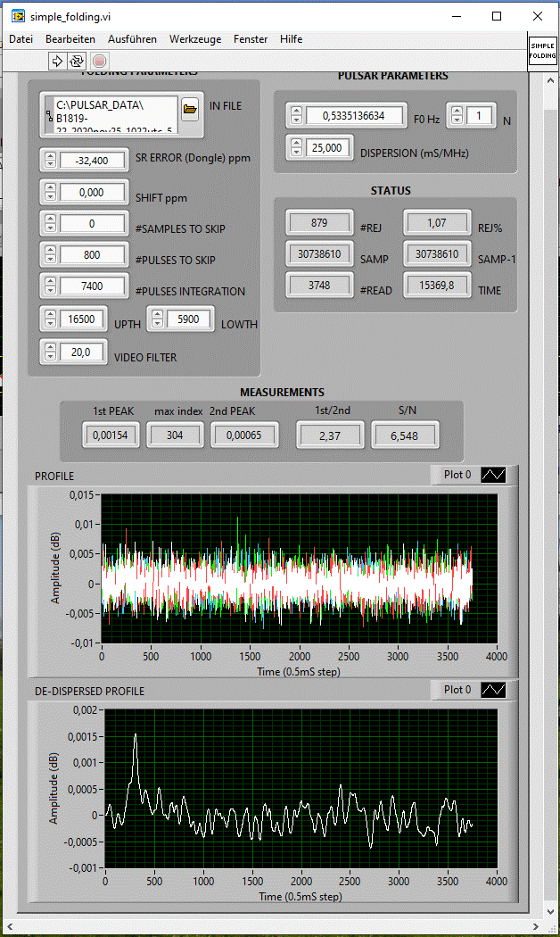Click the Run Continuously toolbar icon
The width and height of the screenshot is (560, 937).
[x=77, y=61]
